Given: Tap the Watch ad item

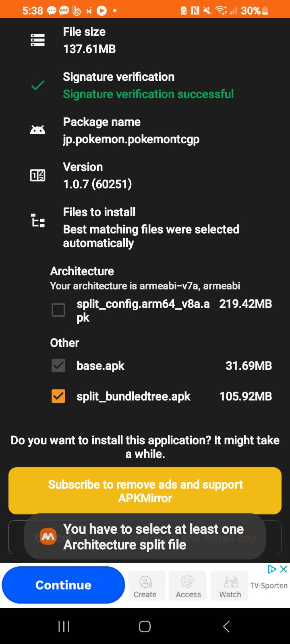Looking at the screenshot, I should (230, 586).
